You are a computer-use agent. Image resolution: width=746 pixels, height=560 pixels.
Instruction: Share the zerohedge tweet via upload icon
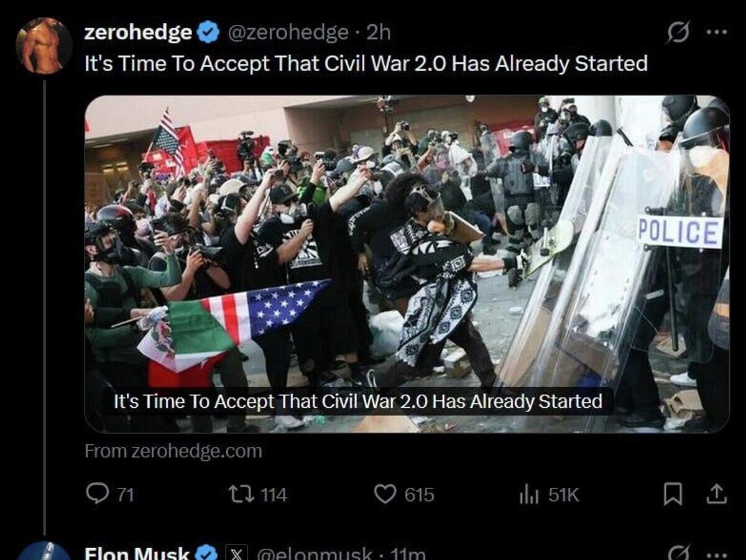tap(716, 494)
